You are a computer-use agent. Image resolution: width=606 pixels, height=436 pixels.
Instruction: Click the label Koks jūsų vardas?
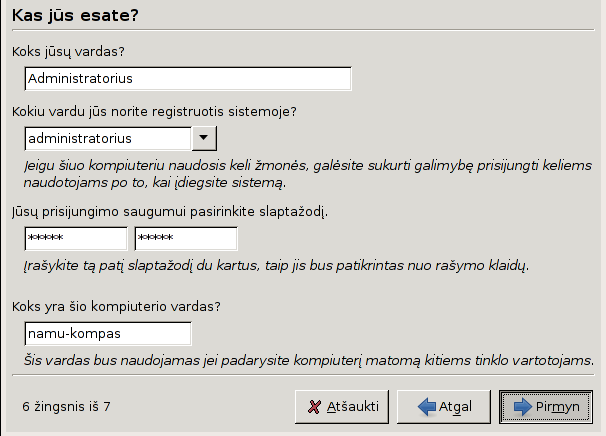pyautogui.click(x=74, y=51)
